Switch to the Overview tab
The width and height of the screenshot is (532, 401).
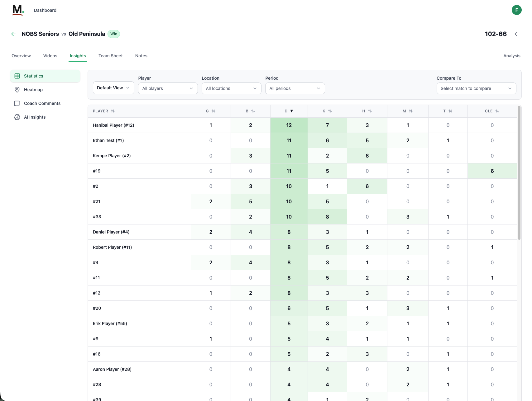pos(21,56)
